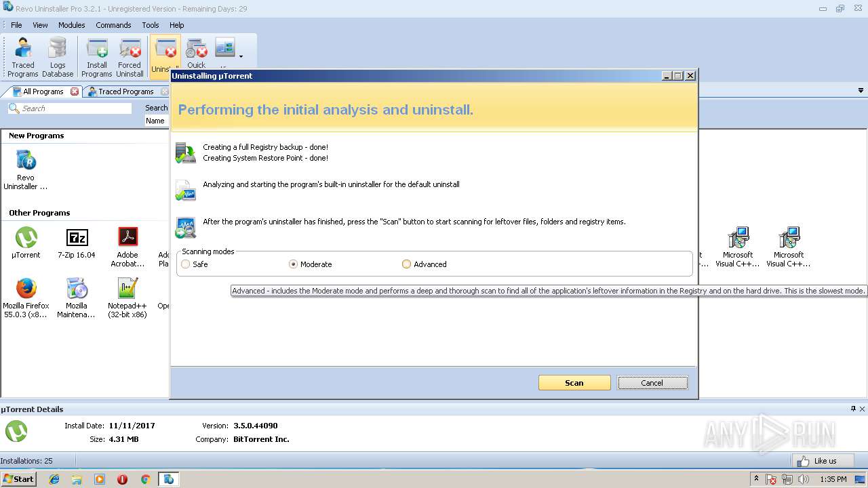Open the tab list dropdown arrow
Viewport: 868px width, 488px height.
tap(861, 91)
